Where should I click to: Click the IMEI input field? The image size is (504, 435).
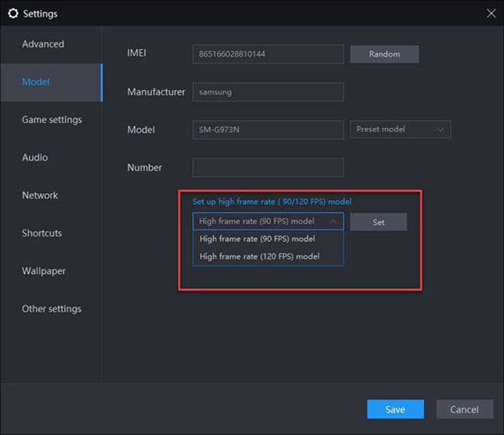(x=268, y=55)
